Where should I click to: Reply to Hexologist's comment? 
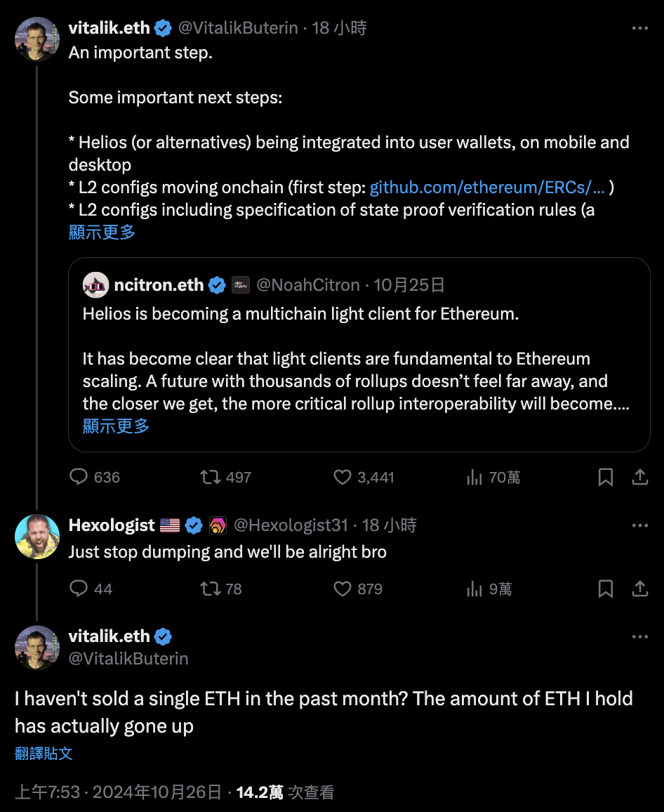tap(79, 589)
